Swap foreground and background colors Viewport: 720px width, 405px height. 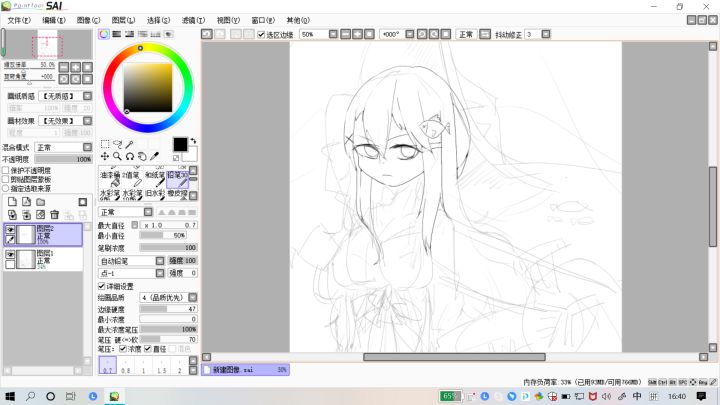(x=193, y=141)
